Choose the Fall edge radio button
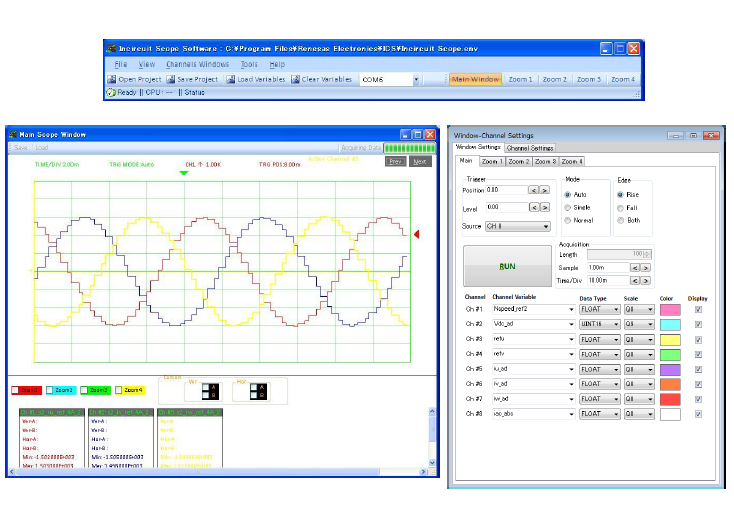 (x=622, y=207)
